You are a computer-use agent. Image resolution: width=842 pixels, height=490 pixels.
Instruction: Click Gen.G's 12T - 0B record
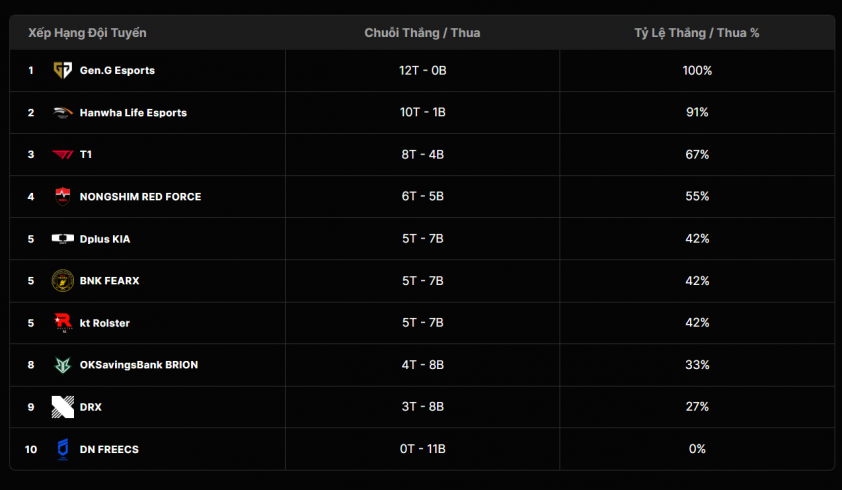(x=423, y=70)
